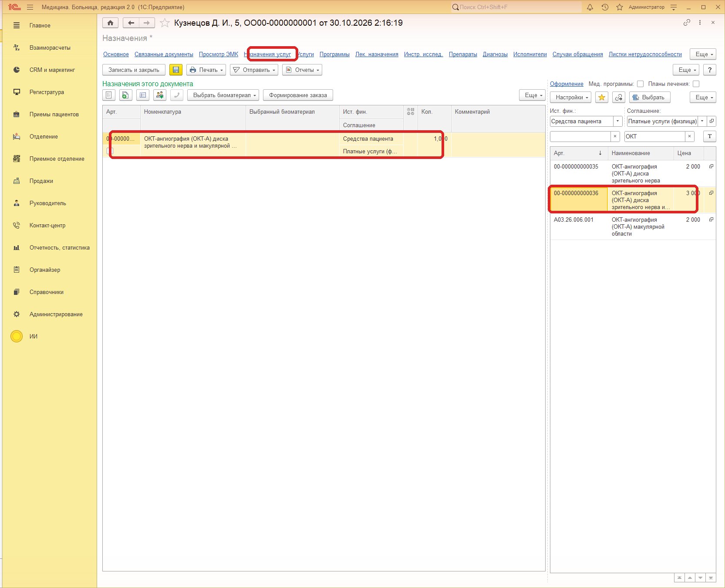
Task: Toggle the Мед. программы checkbox
Action: (640, 84)
